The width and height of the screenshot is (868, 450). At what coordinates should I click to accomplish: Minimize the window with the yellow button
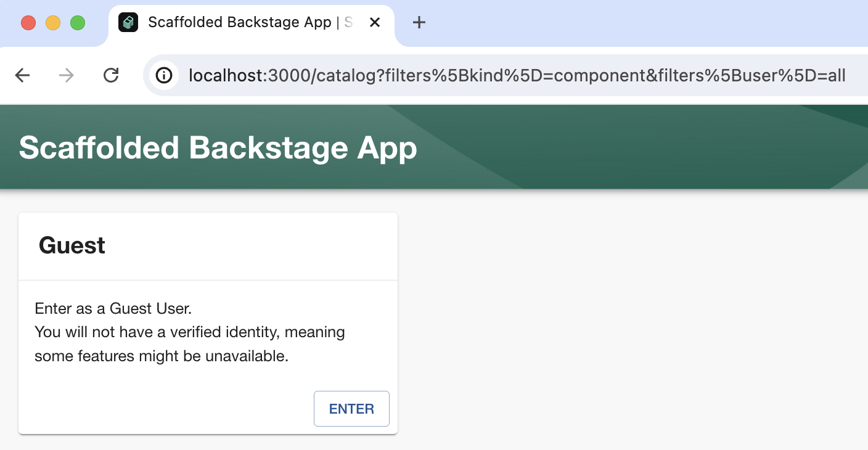pos(53,23)
